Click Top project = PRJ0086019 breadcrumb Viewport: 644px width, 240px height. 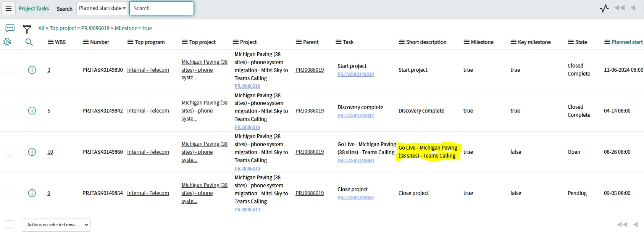click(x=79, y=28)
